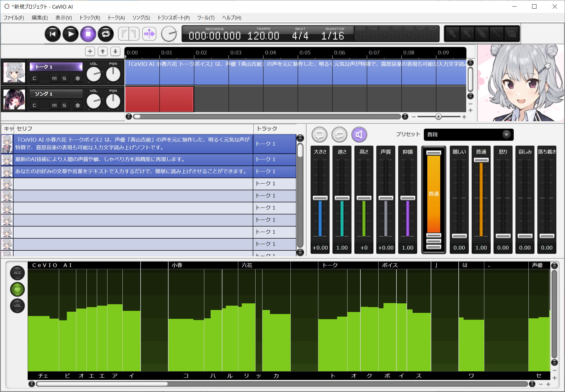The height and width of the screenshot is (392, 565).
Task: Click the ソング 1 track character thumbnail
Action: 14,99
